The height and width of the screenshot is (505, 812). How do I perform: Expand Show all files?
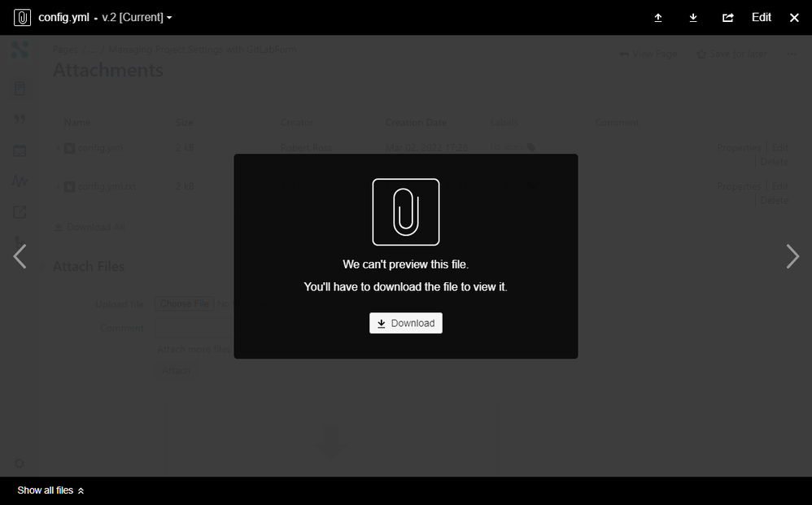coord(50,490)
